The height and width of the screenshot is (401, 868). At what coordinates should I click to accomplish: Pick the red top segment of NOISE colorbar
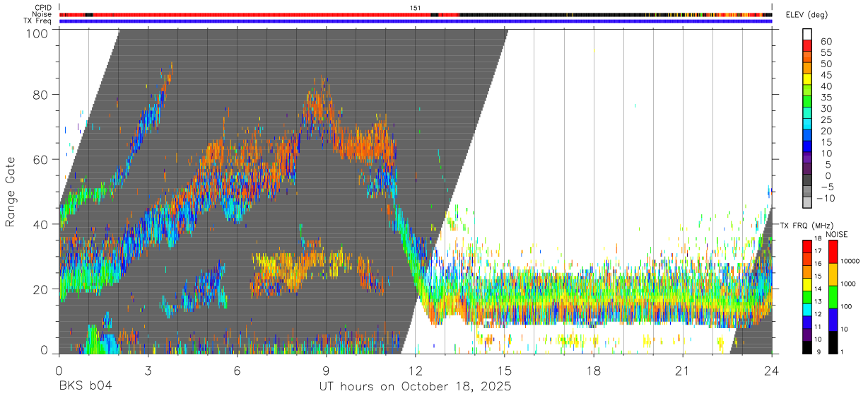(x=832, y=252)
